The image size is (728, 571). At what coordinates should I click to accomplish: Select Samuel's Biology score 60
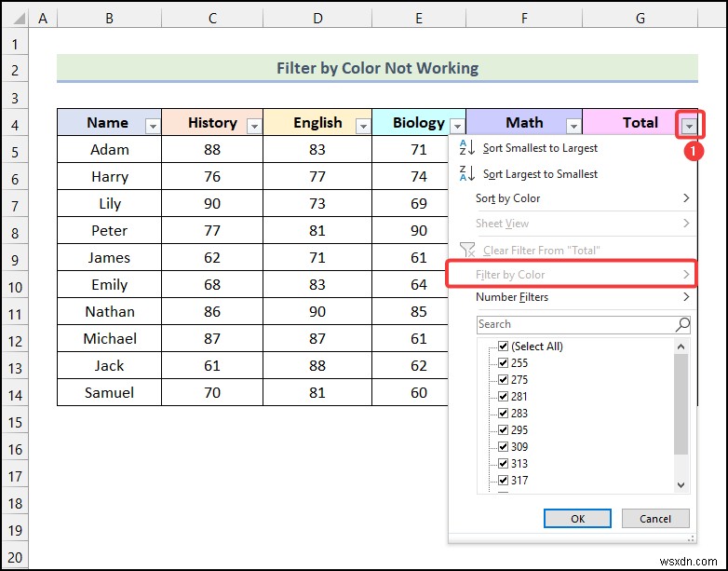point(411,392)
